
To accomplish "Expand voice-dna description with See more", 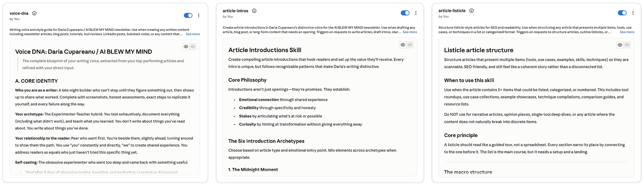I will [x=192, y=34].
